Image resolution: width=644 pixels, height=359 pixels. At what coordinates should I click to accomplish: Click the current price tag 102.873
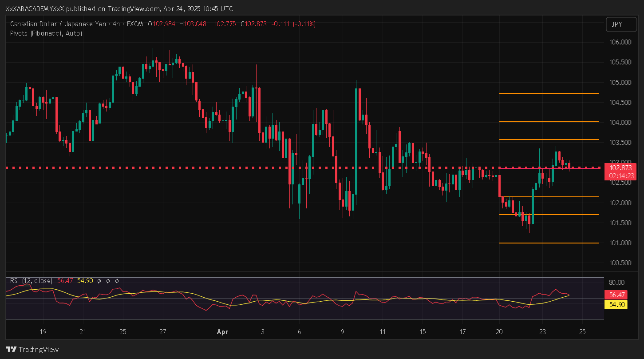pos(620,168)
